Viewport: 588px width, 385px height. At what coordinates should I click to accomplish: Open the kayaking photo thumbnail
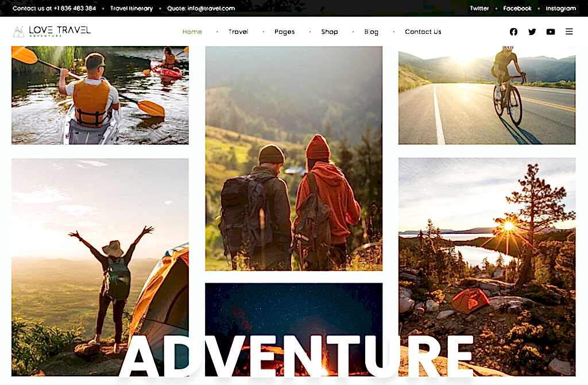click(100, 95)
